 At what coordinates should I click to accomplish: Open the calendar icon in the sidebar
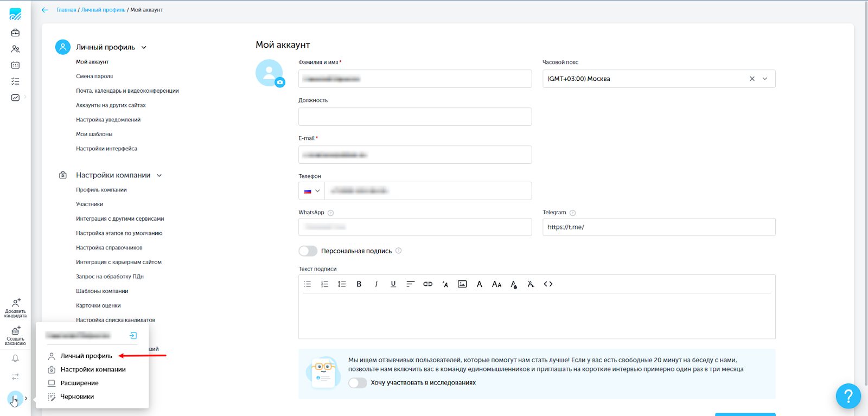[15, 65]
